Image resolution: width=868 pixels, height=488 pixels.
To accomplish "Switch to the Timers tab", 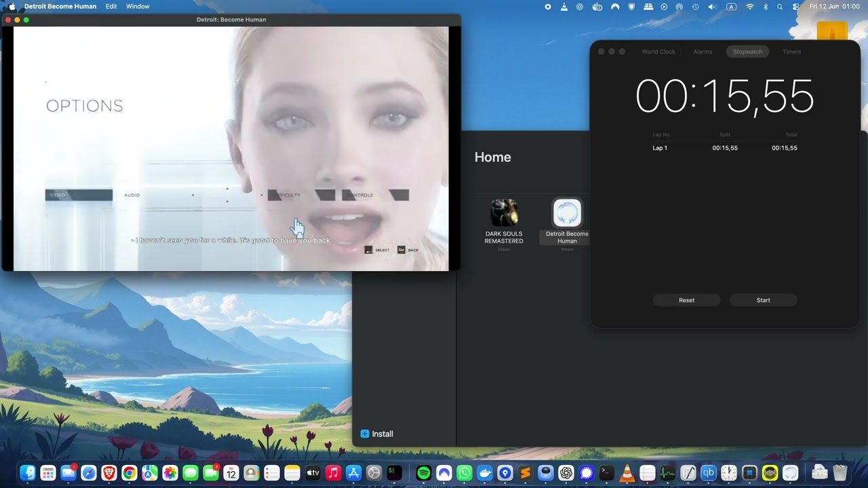I will click(791, 52).
